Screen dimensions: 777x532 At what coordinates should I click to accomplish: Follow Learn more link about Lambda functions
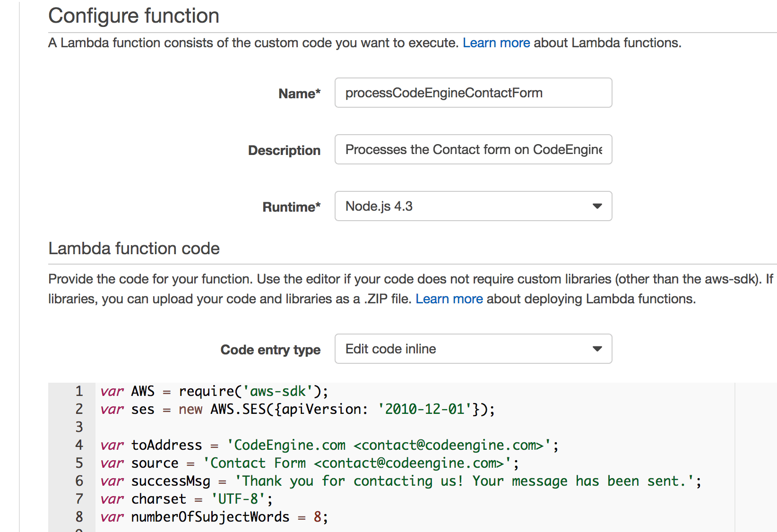click(x=496, y=43)
